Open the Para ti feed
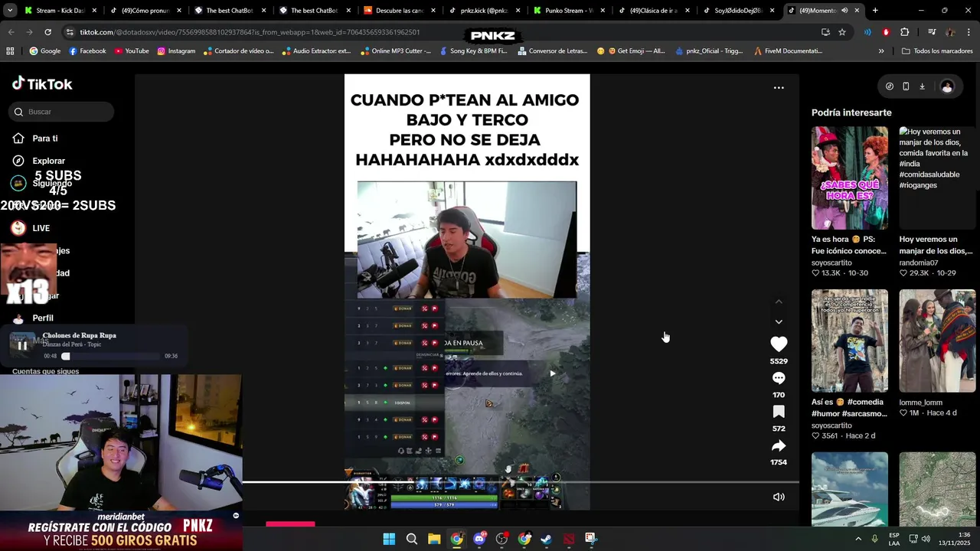The width and height of the screenshot is (980, 551). [x=35, y=139]
